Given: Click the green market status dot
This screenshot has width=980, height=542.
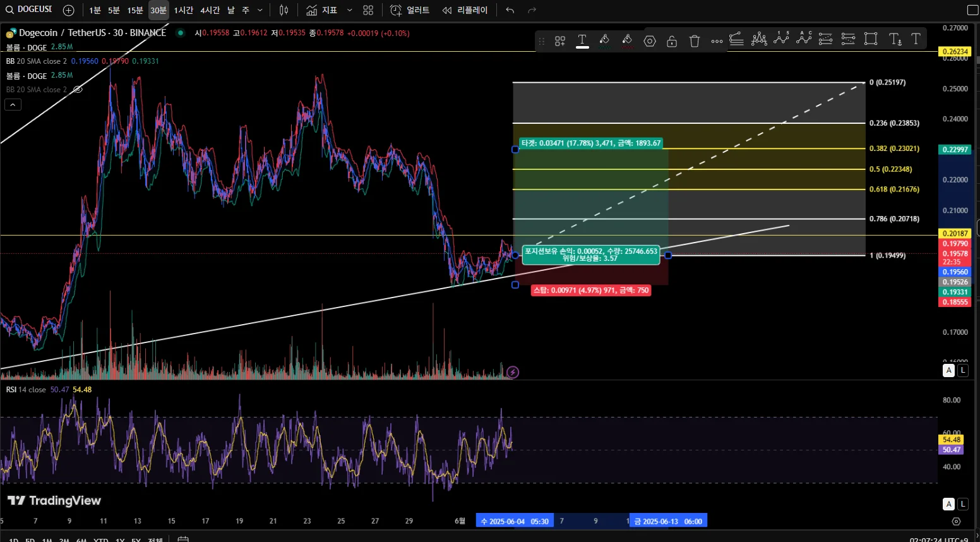Looking at the screenshot, I should [181, 33].
